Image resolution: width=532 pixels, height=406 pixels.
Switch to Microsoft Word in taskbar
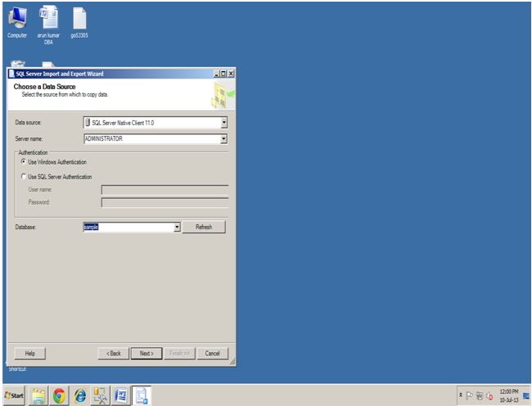point(121,395)
